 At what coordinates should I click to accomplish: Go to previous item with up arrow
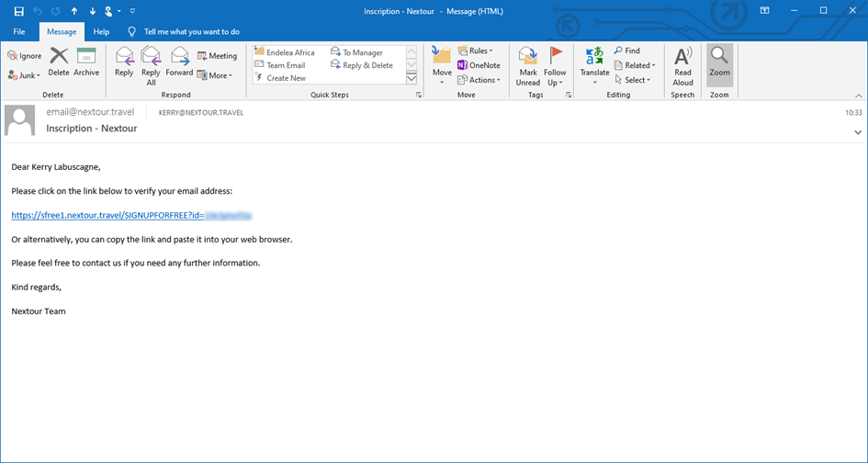[74, 11]
